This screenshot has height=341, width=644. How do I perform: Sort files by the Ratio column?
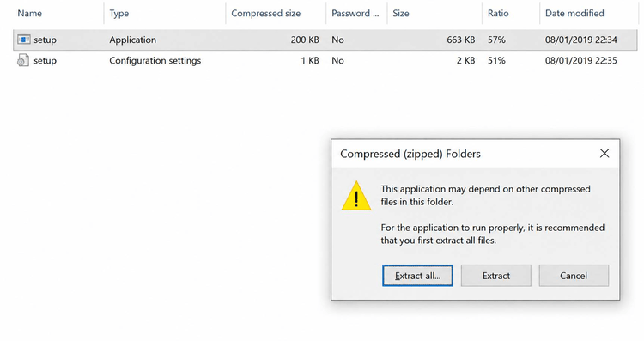click(x=498, y=13)
